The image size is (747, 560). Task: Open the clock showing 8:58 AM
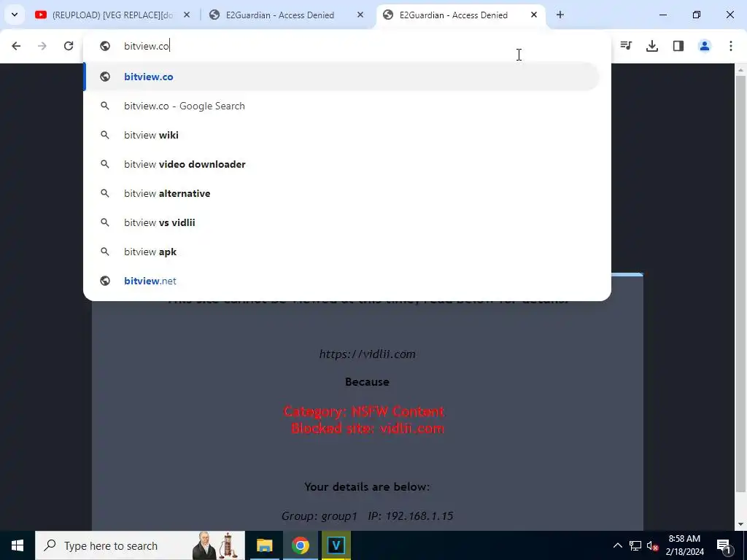[684, 545]
